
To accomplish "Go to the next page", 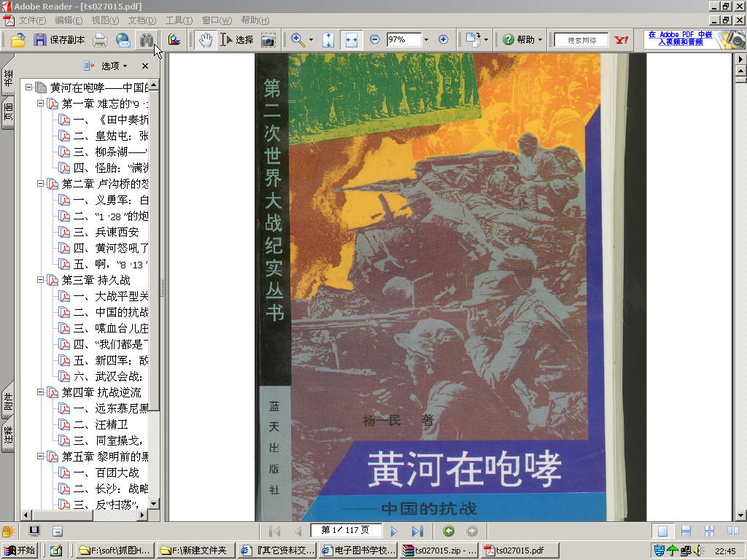I will coord(394,531).
